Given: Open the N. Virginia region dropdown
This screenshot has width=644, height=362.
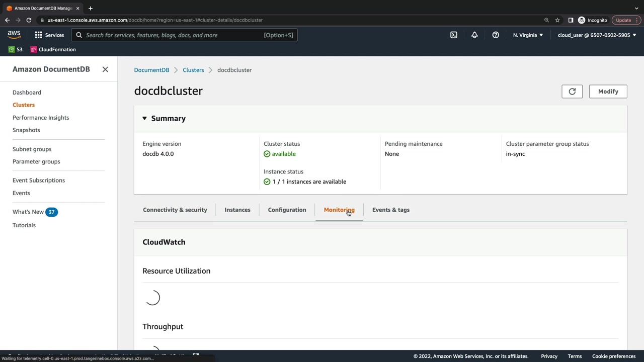Looking at the screenshot, I should pos(528,35).
